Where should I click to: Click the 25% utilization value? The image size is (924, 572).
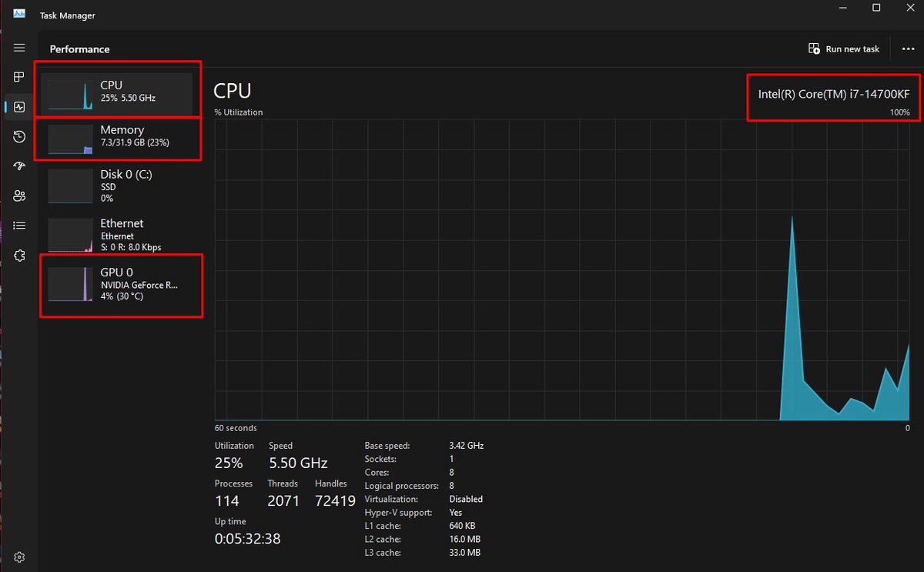tap(229, 463)
